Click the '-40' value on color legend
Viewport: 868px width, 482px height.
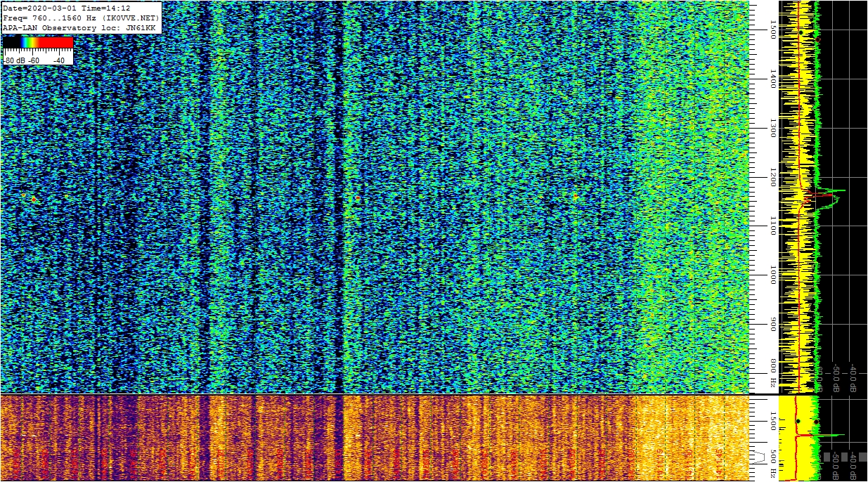58,60
